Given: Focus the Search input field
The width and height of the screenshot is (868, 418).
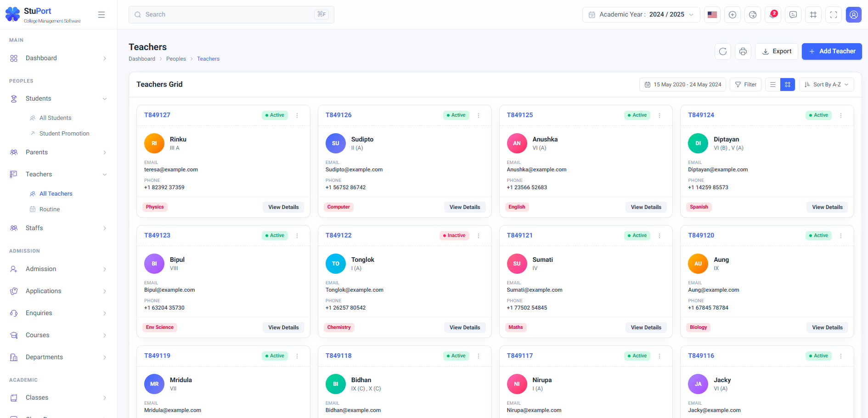Looking at the screenshot, I should click(x=231, y=15).
